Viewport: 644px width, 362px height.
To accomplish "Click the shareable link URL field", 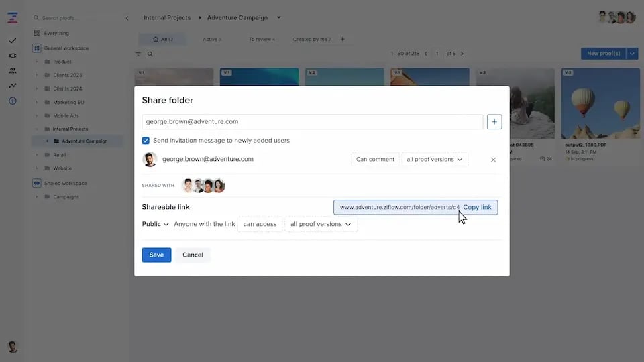I will [x=399, y=207].
